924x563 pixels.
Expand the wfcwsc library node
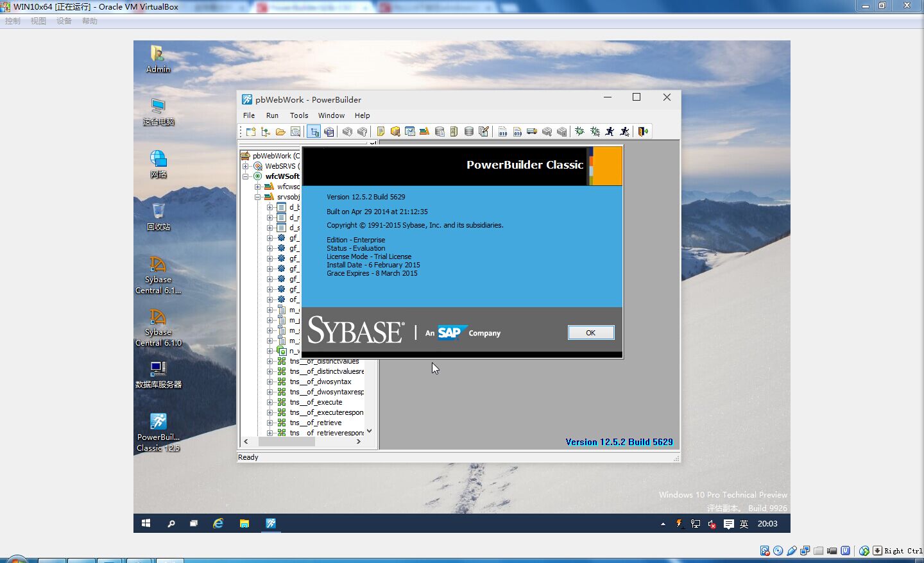(x=257, y=187)
